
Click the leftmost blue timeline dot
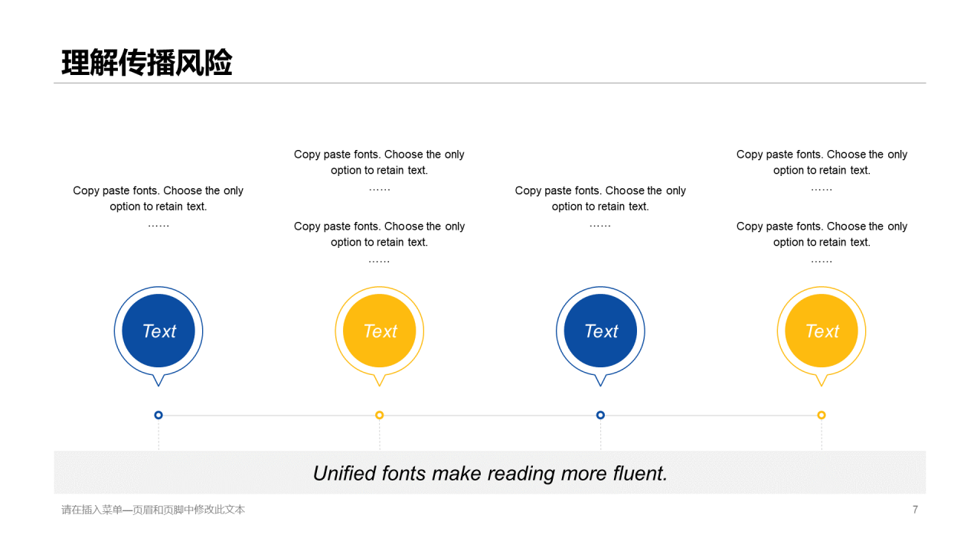pos(158,415)
